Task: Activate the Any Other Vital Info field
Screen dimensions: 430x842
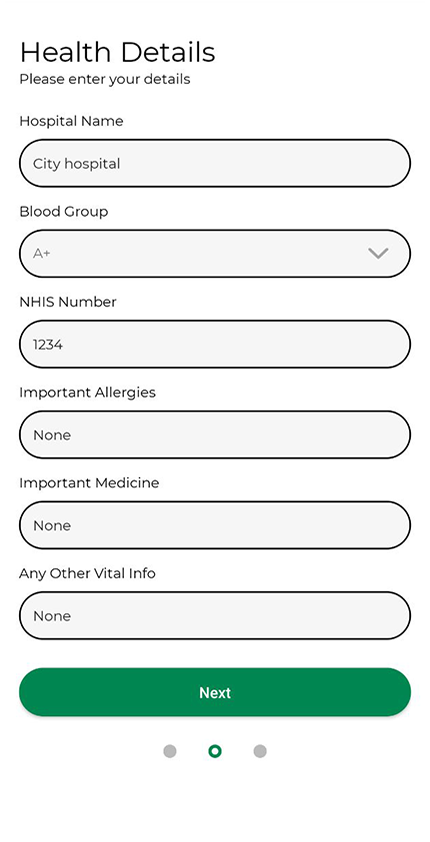Action: [215, 615]
